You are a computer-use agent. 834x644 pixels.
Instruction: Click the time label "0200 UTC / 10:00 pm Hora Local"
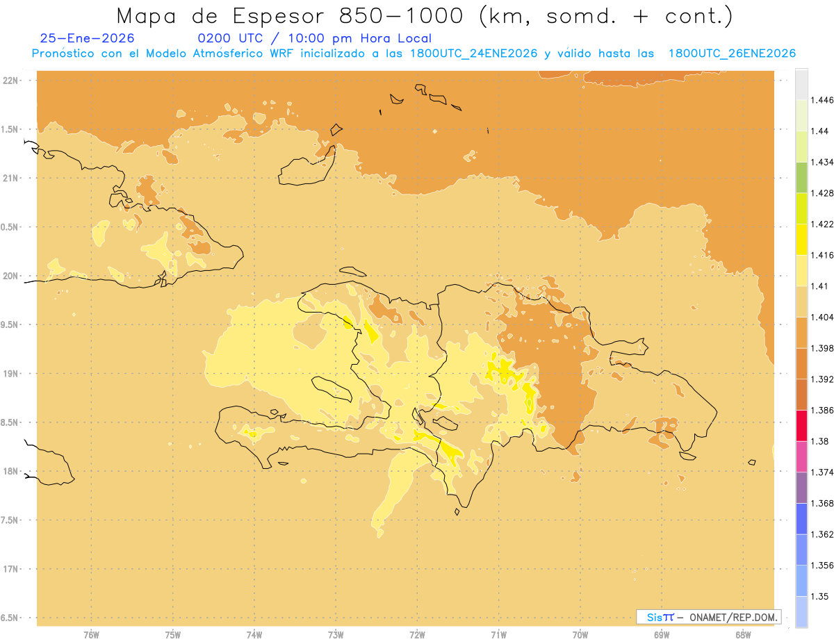[x=315, y=38]
